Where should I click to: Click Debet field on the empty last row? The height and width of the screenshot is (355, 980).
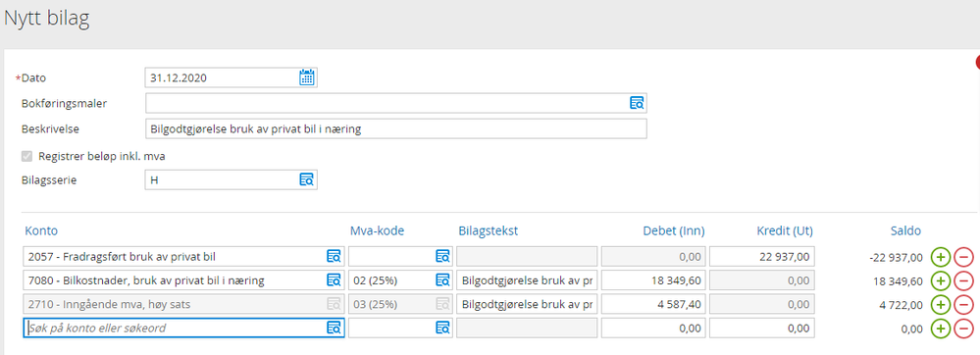click(x=653, y=328)
